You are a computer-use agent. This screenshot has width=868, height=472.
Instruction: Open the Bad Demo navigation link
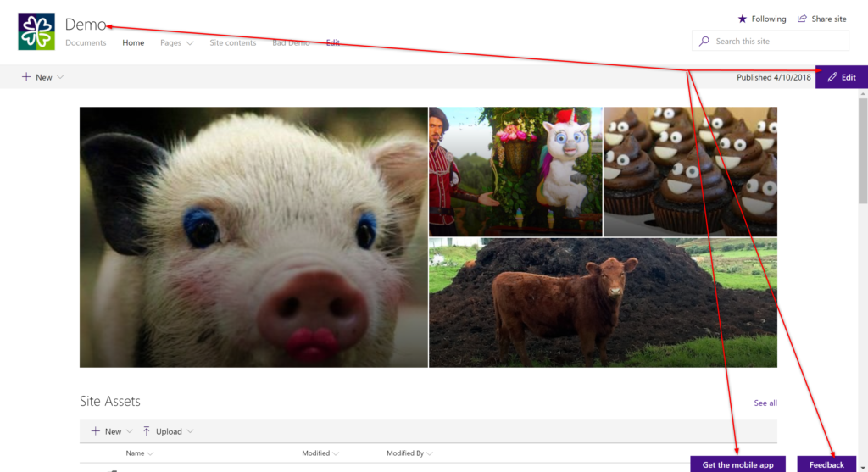click(x=291, y=42)
